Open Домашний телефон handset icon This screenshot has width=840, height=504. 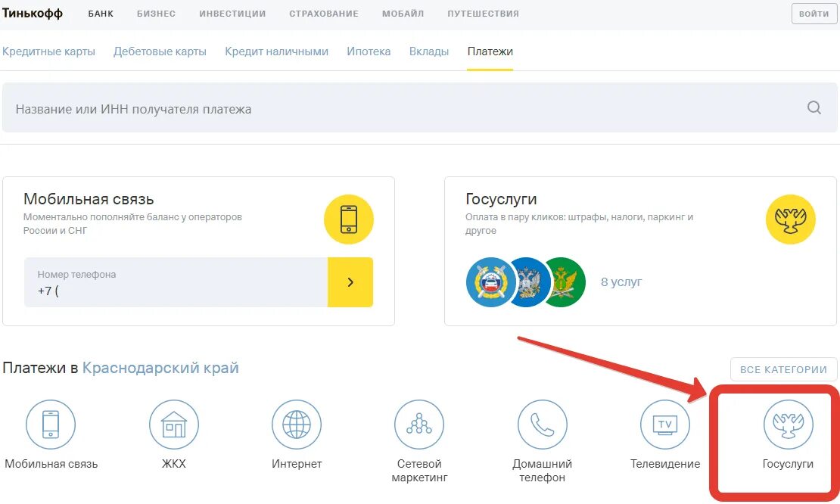coord(542,425)
